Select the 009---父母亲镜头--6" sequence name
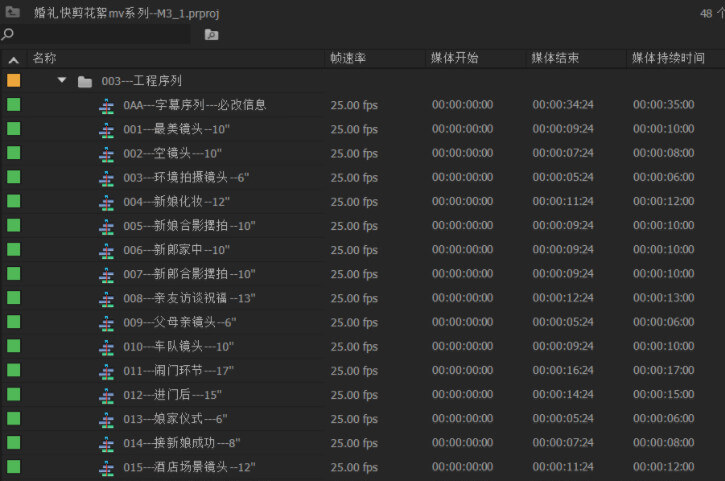The width and height of the screenshot is (725, 481). [179, 322]
